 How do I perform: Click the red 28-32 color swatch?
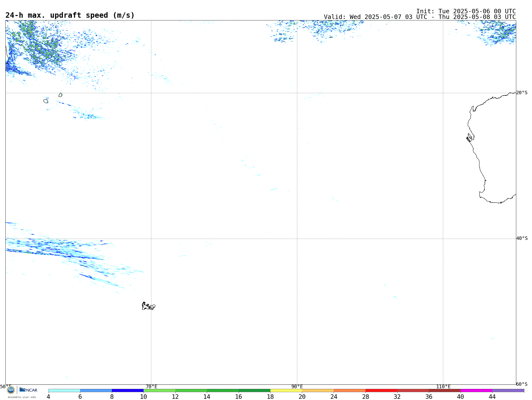(381, 391)
